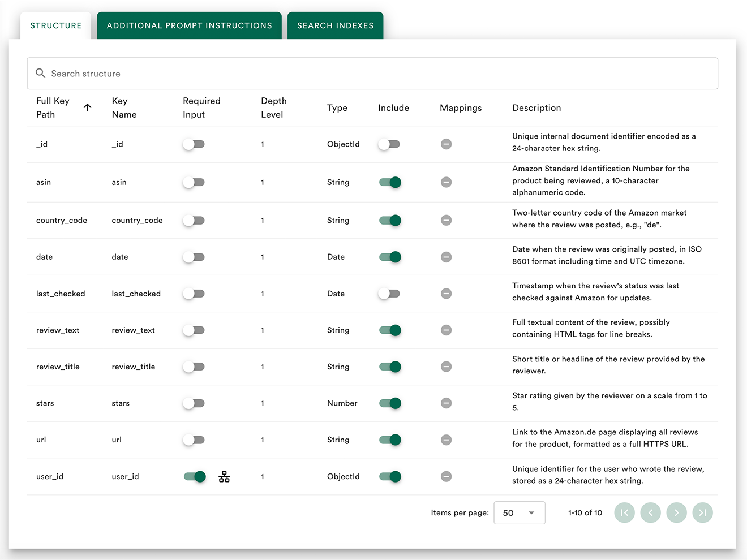Disable Required Input for user_id

coord(195,477)
